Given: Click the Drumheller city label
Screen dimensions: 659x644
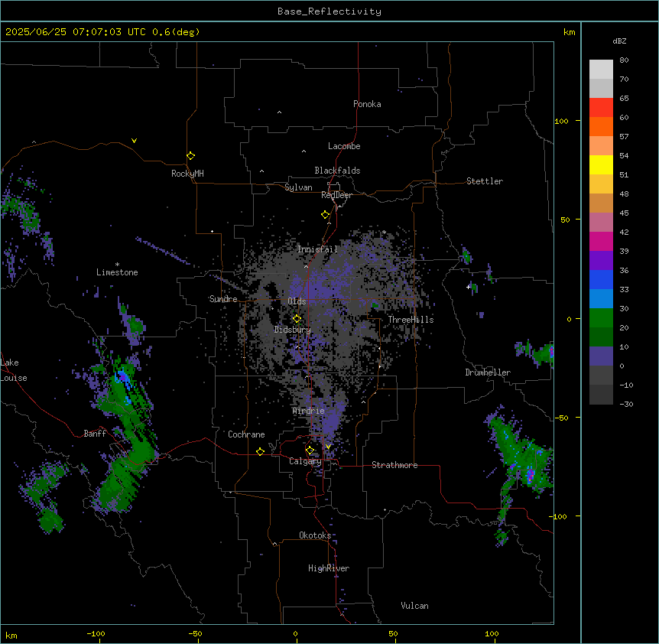Looking at the screenshot, I should click(488, 372).
